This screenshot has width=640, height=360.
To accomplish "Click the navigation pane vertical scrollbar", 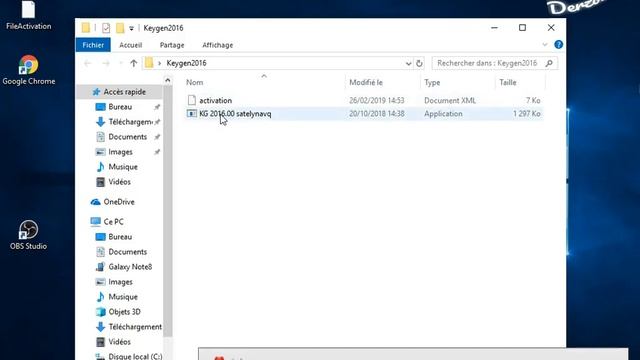I will click(168, 210).
